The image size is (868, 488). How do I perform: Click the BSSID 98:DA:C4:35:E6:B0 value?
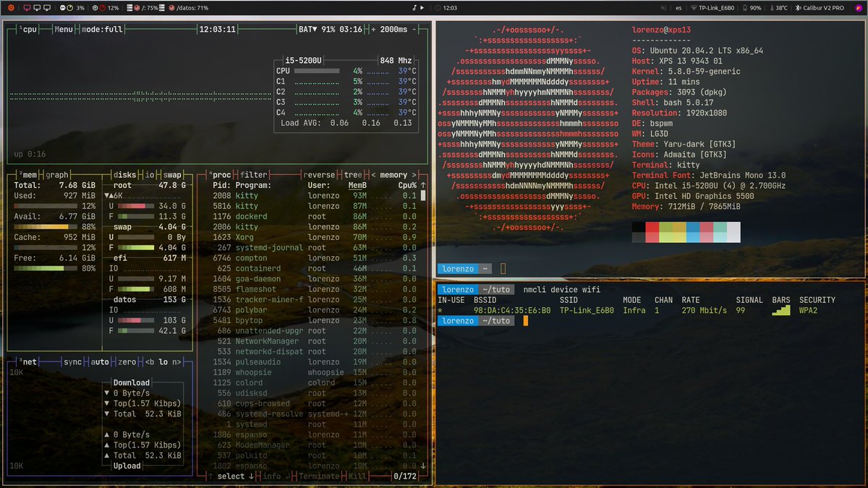pos(512,310)
